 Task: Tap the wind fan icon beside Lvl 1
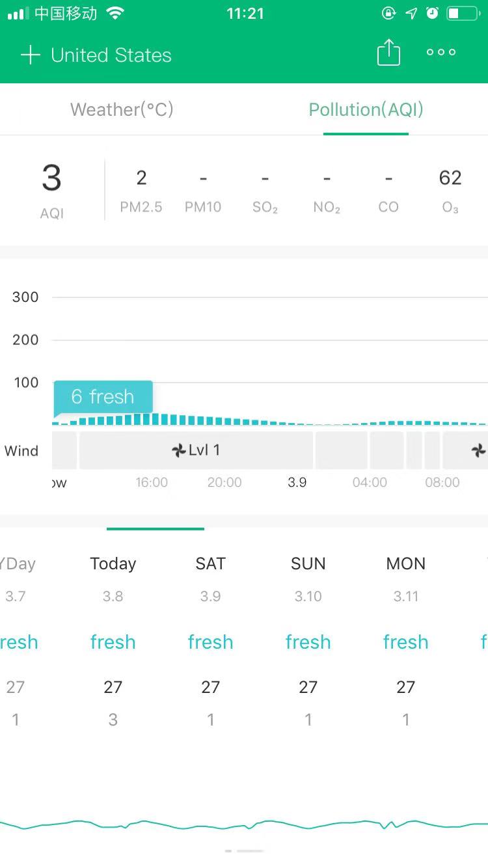pos(178,450)
